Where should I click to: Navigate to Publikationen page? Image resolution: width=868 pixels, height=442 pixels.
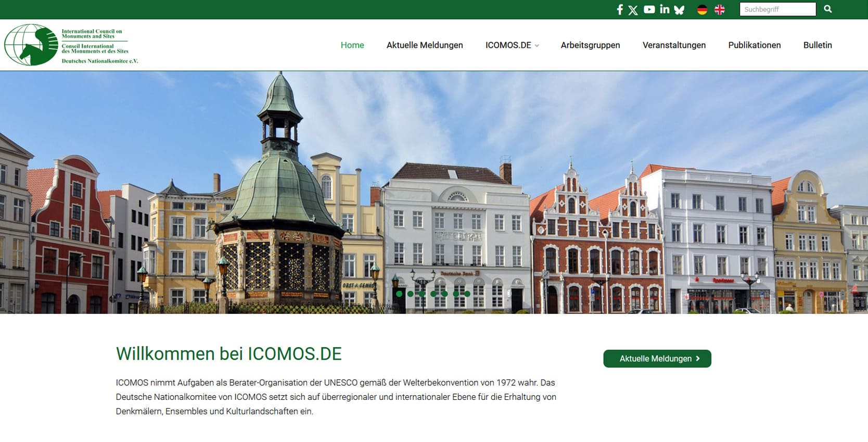(754, 45)
